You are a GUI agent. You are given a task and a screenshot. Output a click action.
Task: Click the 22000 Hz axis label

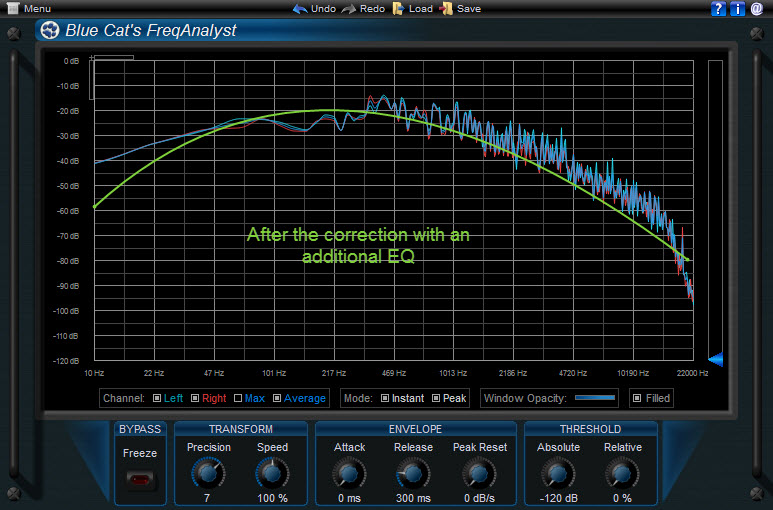[x=692, y=373]
